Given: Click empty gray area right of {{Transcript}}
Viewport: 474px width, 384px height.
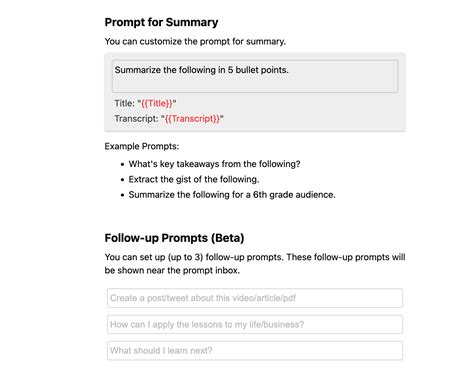Looking at the screenshot, I should coord(313,119).
